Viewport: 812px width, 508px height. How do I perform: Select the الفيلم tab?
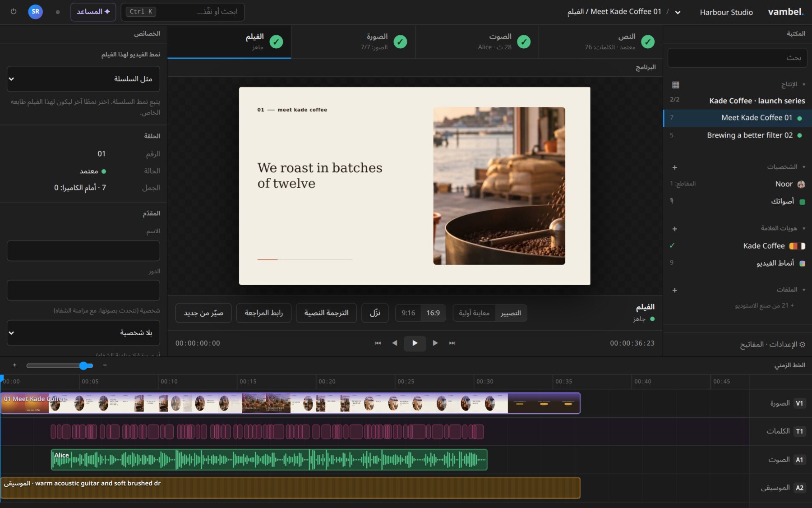pos(229,42)
